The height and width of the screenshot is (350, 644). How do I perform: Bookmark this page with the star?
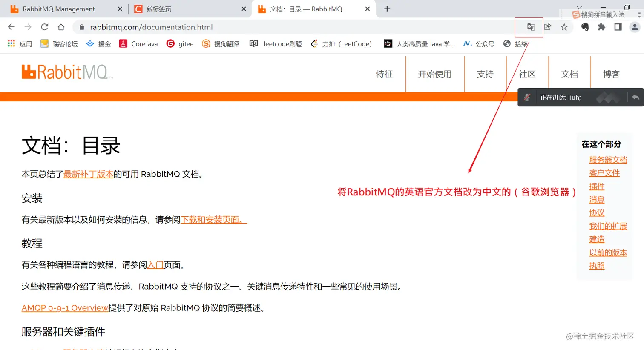(564, 27)
